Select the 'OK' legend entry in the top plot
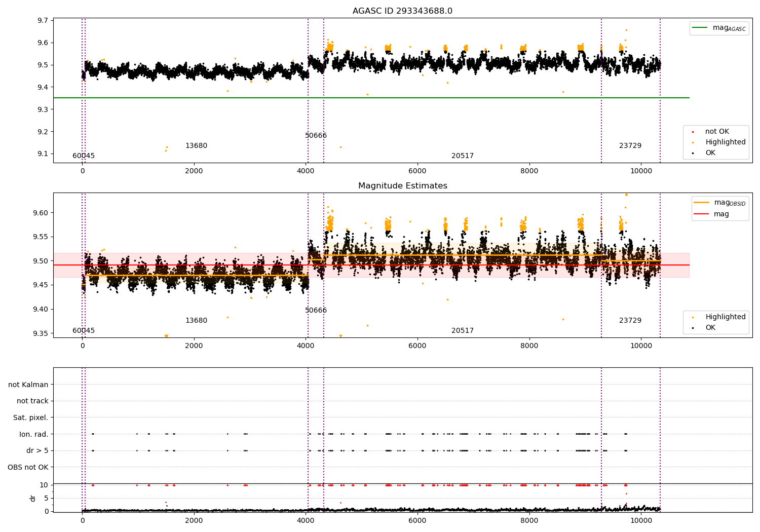The height and width of the screenshot is (532, 760). (x=710, y=153)
